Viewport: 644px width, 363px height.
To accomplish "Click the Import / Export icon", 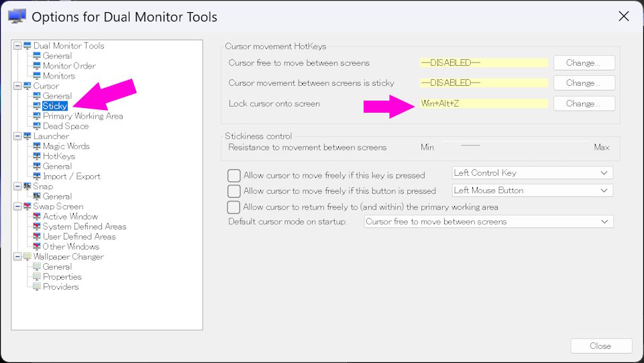I will click(x=37, y=176).
